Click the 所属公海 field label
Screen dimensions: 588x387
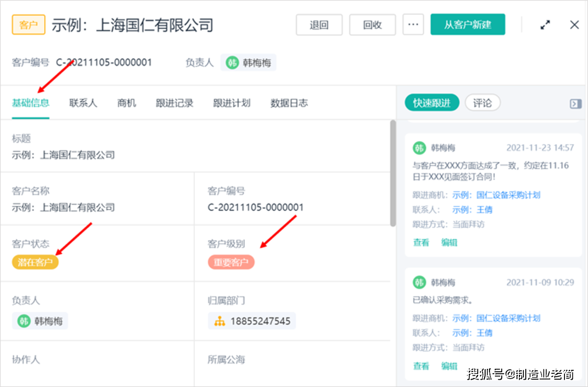click(x=226, y=360)
